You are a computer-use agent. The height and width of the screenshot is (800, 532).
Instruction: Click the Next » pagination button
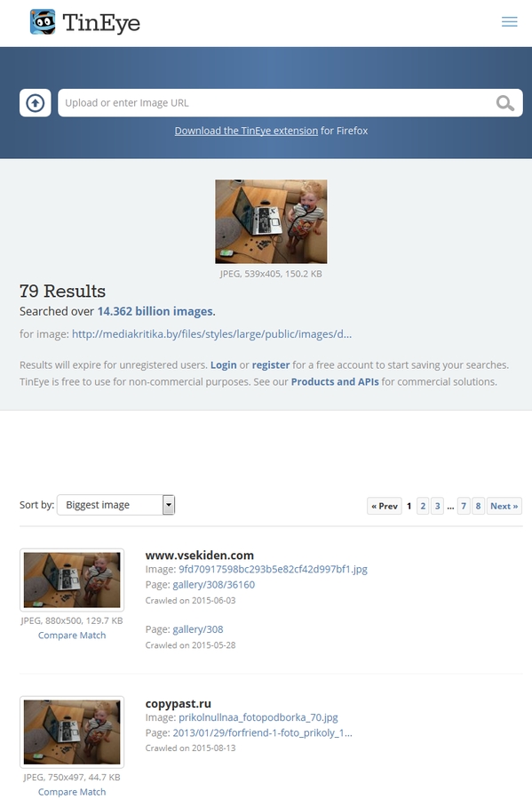point(504,506)
